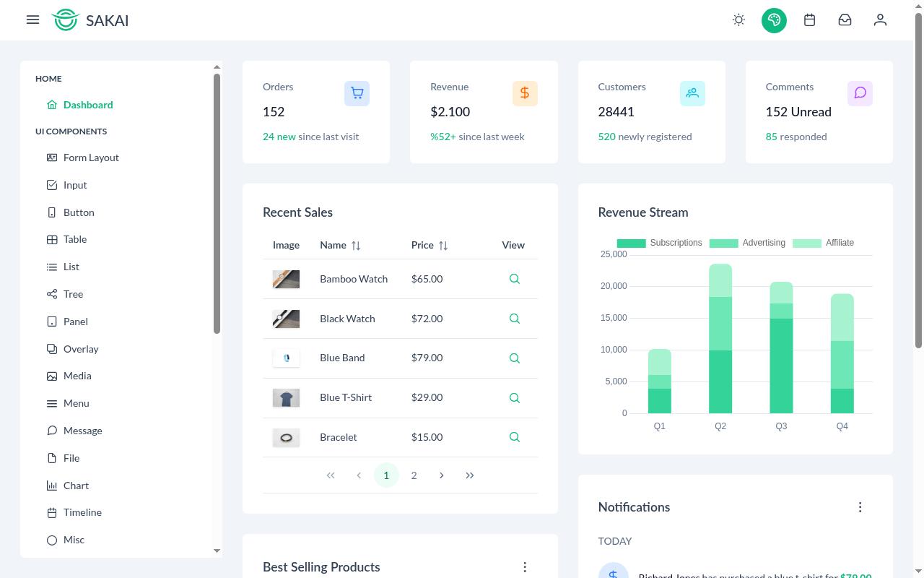Select page 2 of Recent Sales

click(x=414, y=475)
